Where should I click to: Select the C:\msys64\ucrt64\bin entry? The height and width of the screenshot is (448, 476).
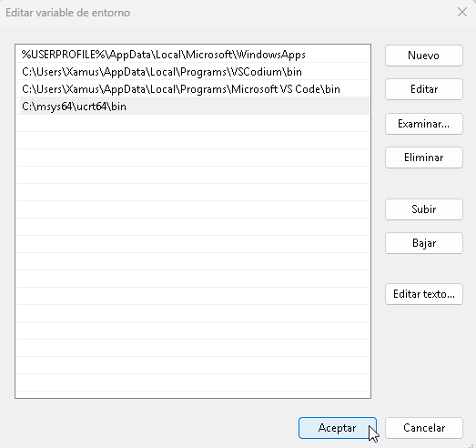pos(193,107)
